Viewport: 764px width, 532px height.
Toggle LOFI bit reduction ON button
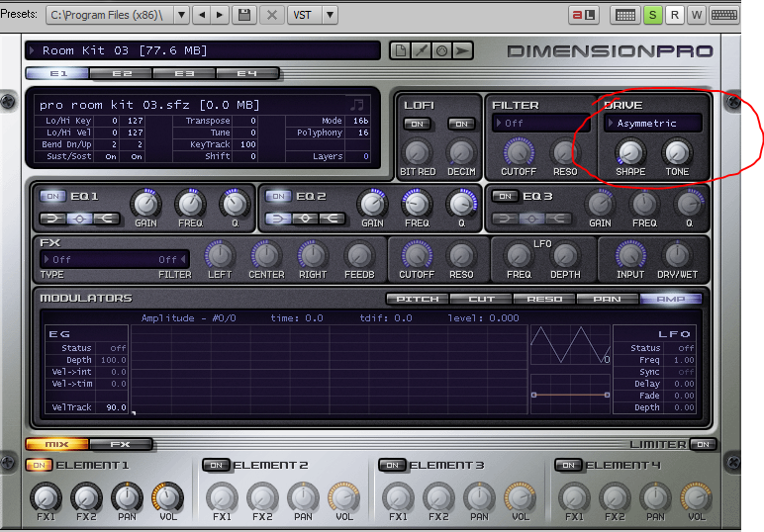(417, 124)
